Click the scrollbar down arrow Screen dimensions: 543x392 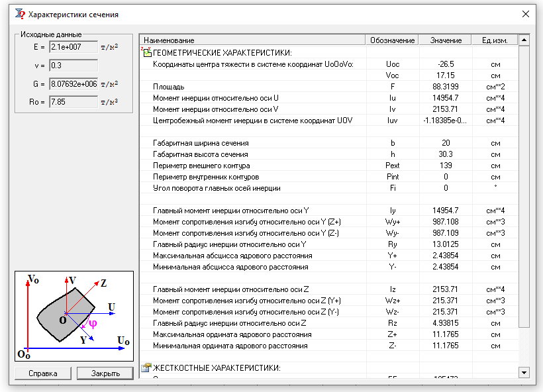(524, 373)
